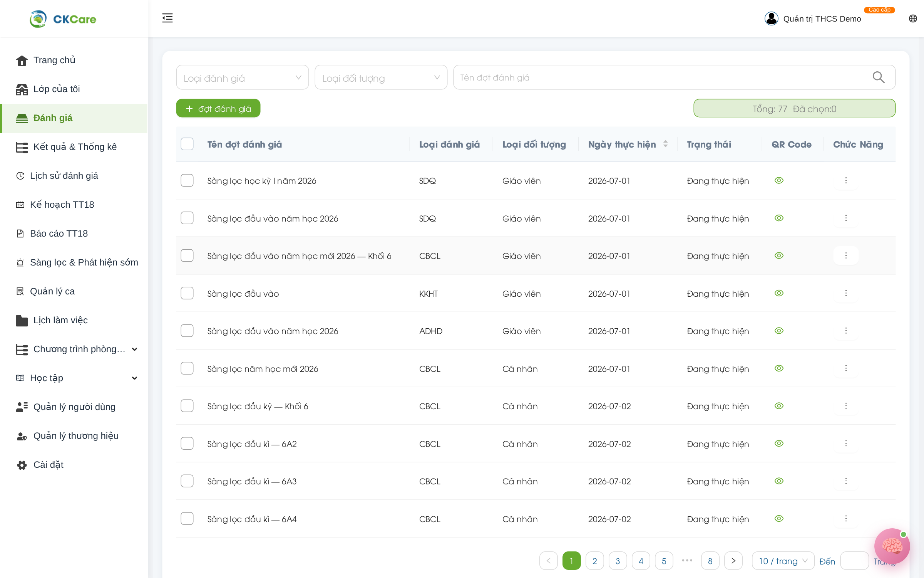The height and width of the screenshot is (578, 924).
Task: Open three-dot menu for Sàng lọc đầu kì — 6A4
Action: pyautogui.click(x=846, y=519)
